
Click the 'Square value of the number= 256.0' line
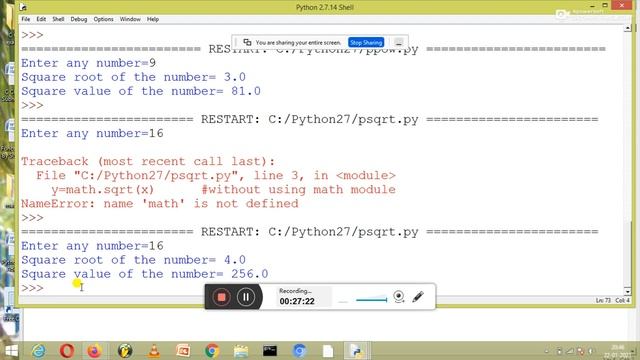[144, 274]
